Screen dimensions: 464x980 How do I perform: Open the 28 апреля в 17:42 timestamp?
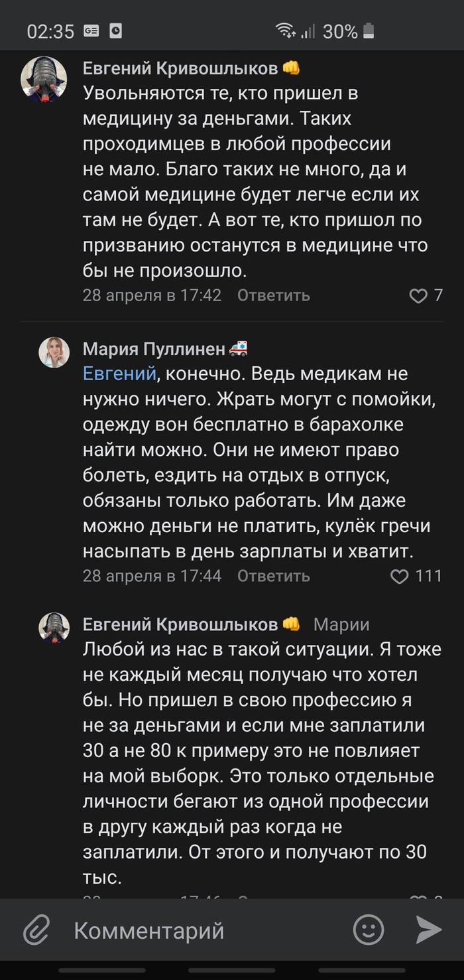[x=152, y=295]
